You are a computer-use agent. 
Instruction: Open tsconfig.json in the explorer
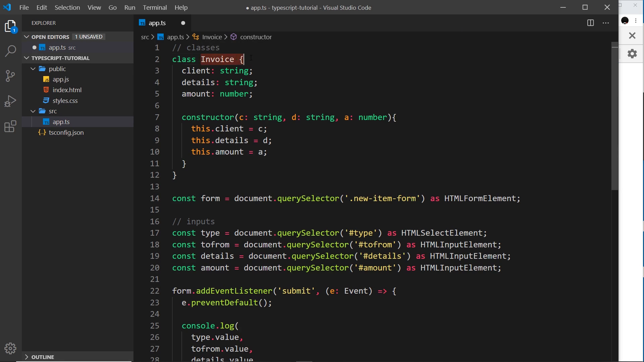pos(66,132)
